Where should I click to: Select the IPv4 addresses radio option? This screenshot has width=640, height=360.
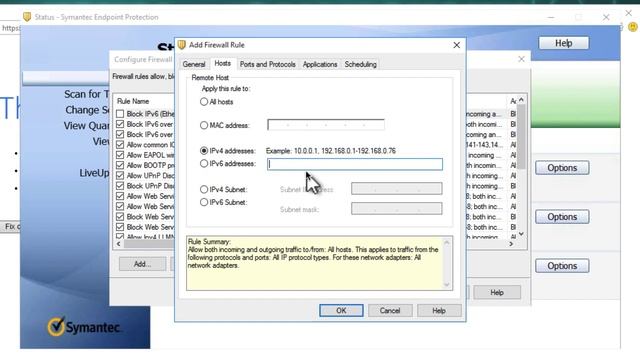coord(204,151)
